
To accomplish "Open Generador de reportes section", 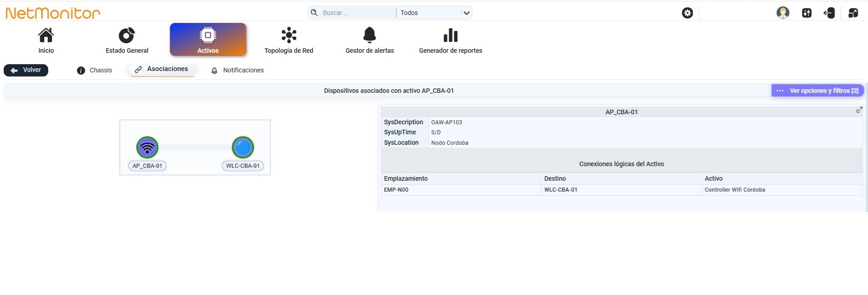I will [x=451, y=41].
